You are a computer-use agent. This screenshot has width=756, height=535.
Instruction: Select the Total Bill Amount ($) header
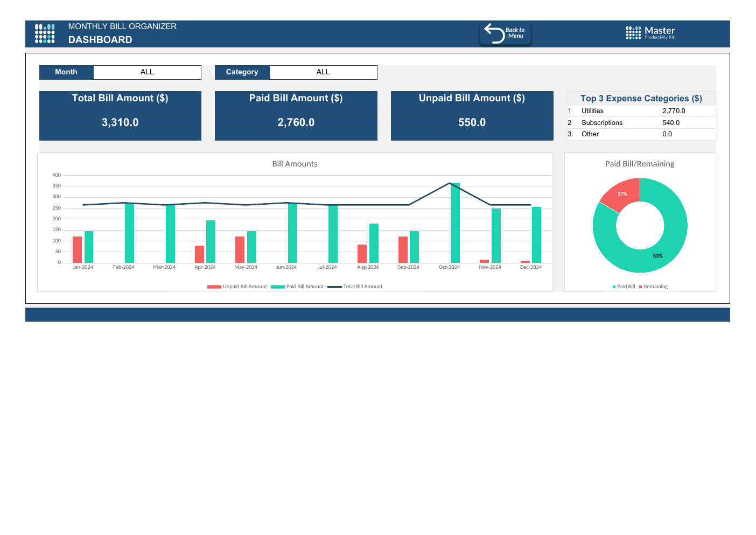tap(120, 98)
